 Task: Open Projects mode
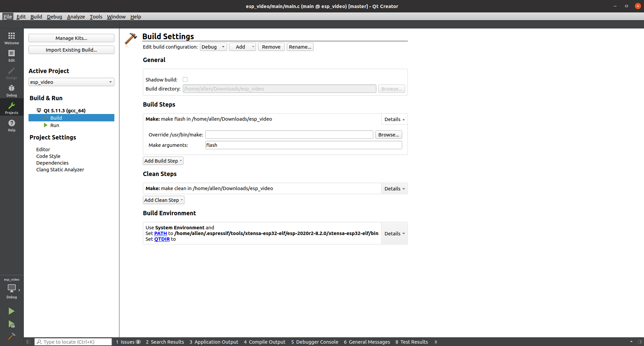click(x=11, y=108)
